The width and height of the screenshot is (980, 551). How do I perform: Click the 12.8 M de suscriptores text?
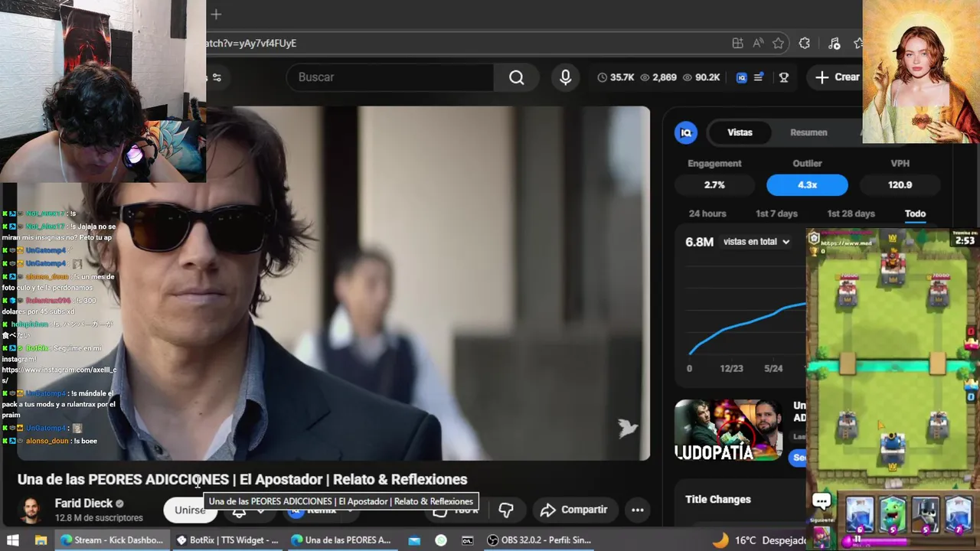coord(99,518)
